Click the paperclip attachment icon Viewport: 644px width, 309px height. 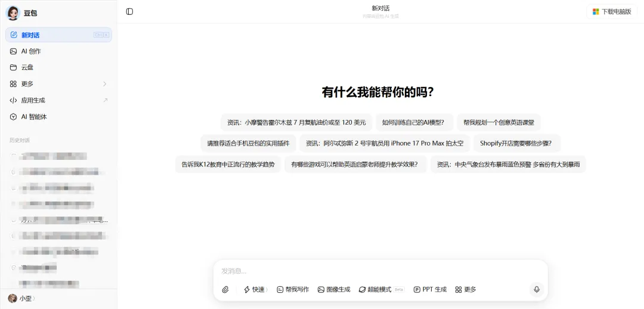(x=225, y=290)
